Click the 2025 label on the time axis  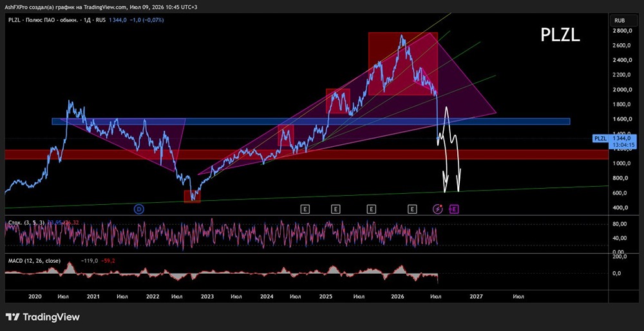(x=326, y=296)
